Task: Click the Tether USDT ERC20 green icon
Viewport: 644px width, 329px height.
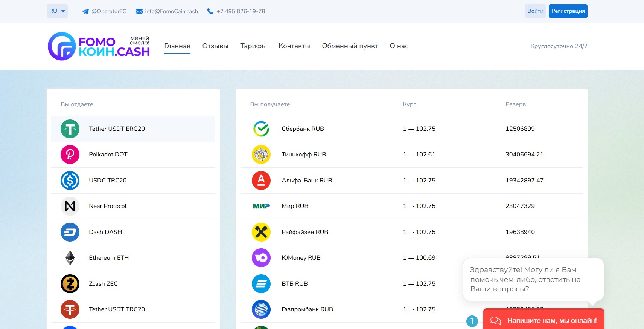Action: coord(70,129)
